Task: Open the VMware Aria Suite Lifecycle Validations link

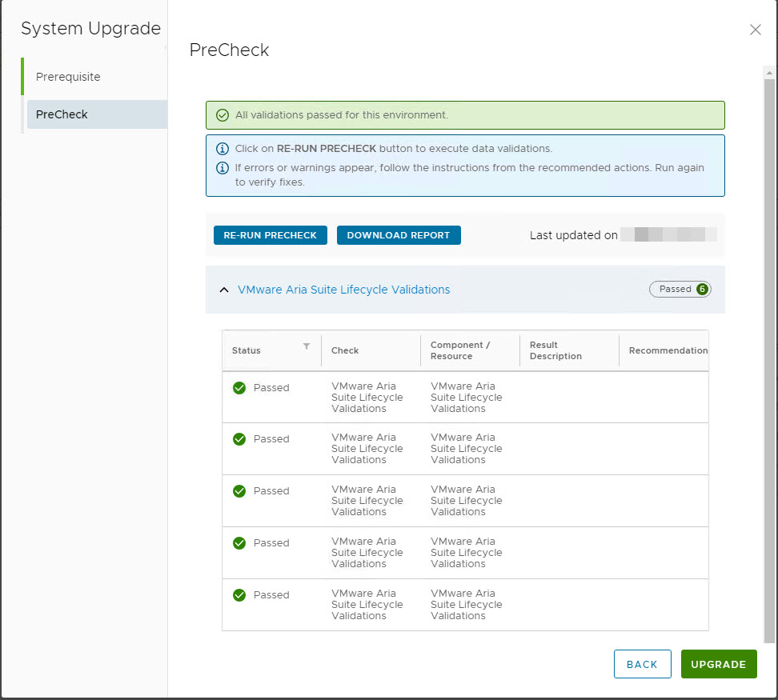Action: click(x=343, y=290)
